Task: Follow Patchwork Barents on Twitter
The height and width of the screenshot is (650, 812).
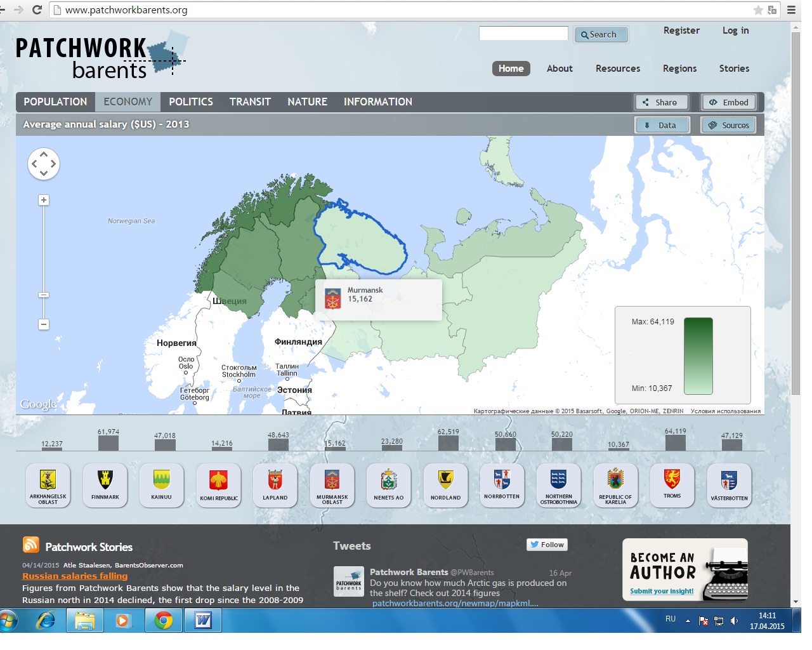Action: (x=547, y=545)
